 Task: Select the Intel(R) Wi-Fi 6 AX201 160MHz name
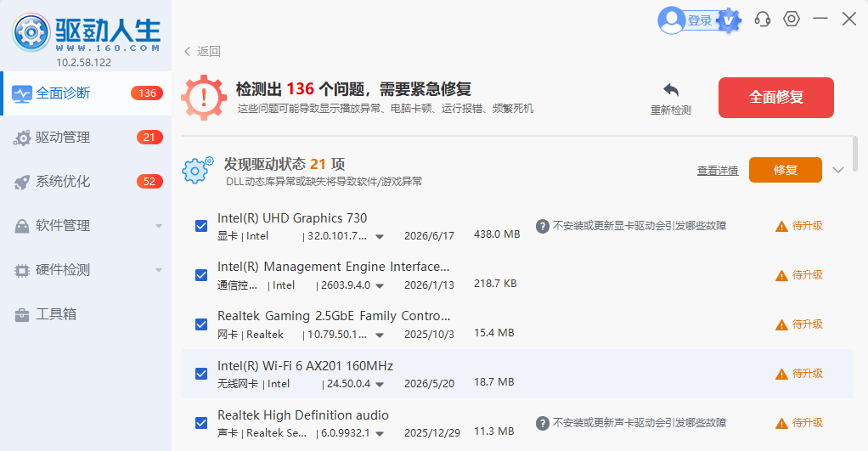pos(305,366)
